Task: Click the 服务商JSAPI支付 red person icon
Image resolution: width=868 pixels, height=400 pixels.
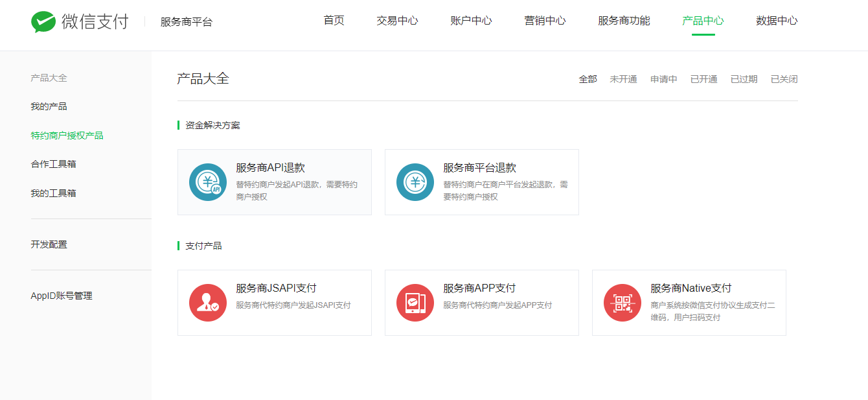Action: click(208, 303)
